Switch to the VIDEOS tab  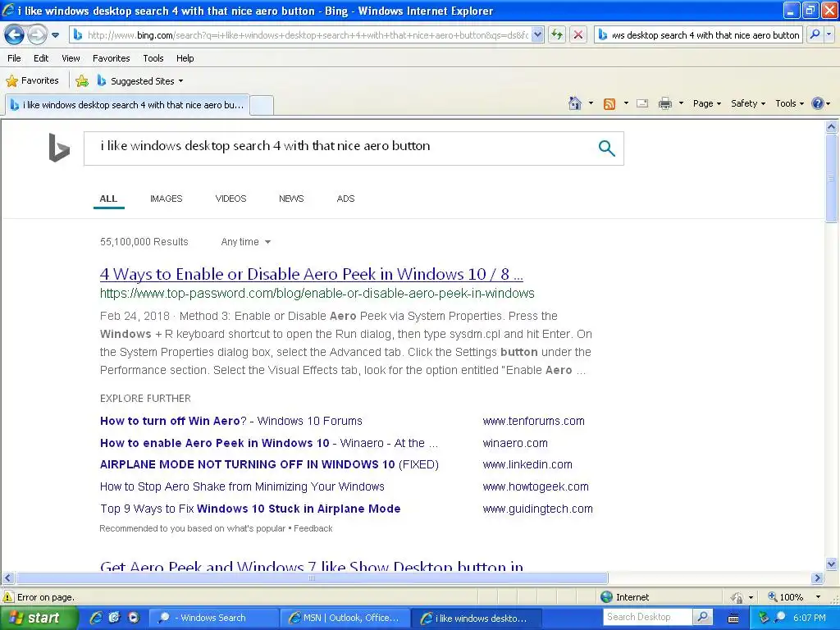[231, 199]
